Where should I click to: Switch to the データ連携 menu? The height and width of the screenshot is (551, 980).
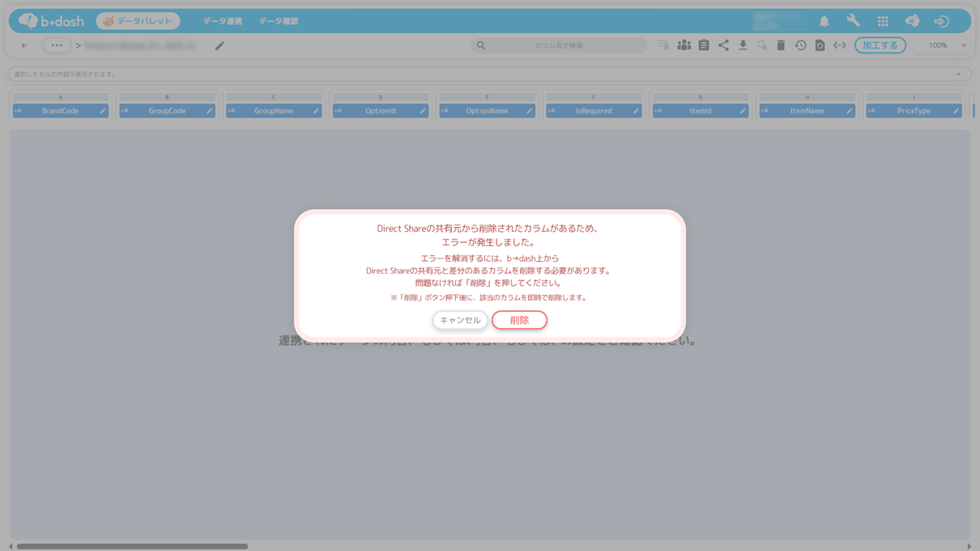pos(223,21)
